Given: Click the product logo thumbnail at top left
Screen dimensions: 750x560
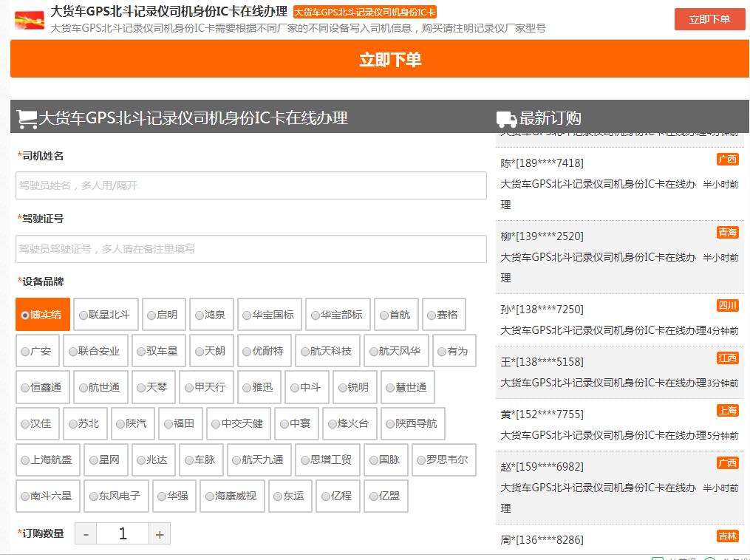Looking at the screenshot, I should pos(30,19).
